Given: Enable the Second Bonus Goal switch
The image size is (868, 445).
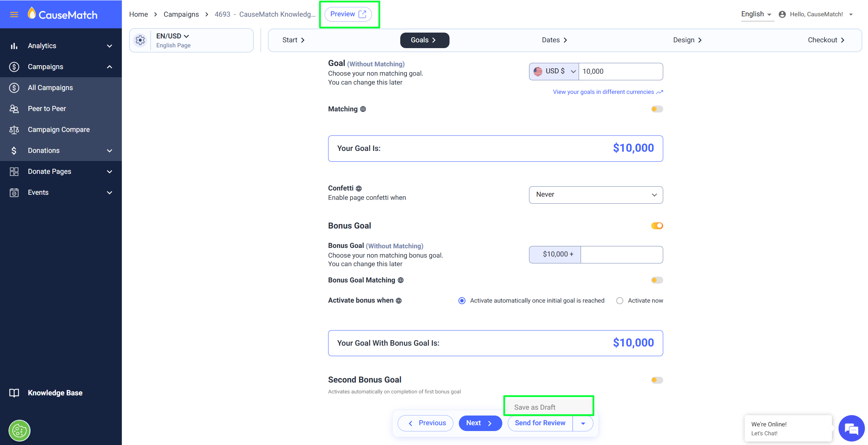Looking at the screenshot, I should pos(657,380).
